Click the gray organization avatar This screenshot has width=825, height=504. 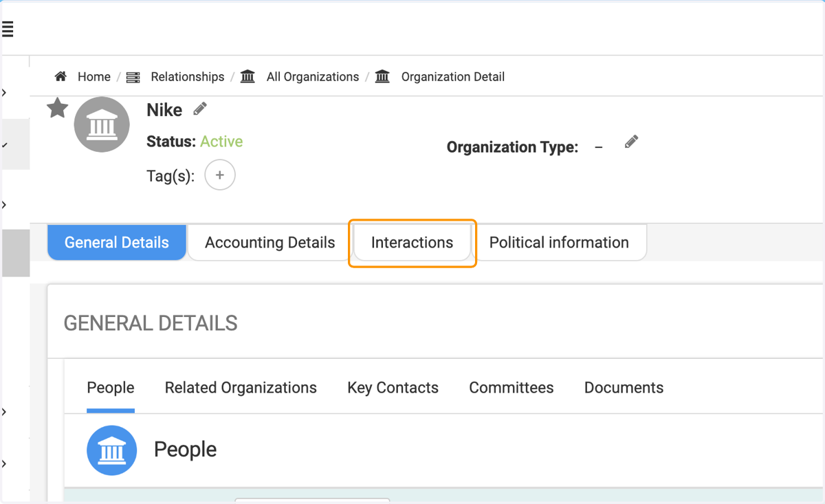(102, 124)
